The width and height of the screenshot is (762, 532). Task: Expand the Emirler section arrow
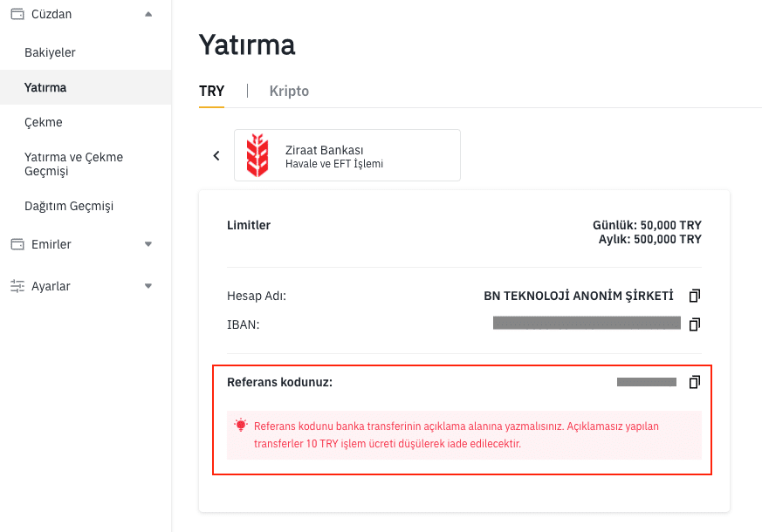pyautogui.click(x=148, y=244)
